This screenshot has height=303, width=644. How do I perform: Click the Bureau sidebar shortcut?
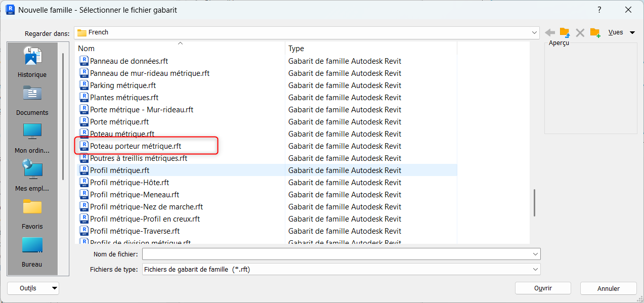point(32,251)
